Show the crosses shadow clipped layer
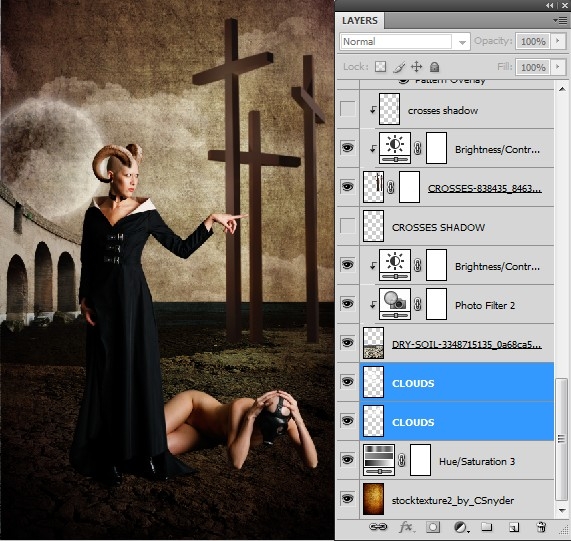 348,109
